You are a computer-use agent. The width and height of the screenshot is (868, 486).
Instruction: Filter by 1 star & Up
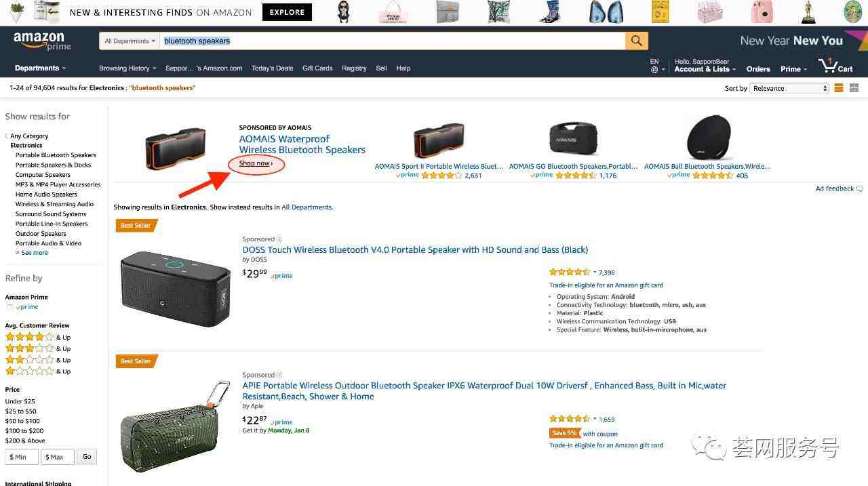[38, 371]
